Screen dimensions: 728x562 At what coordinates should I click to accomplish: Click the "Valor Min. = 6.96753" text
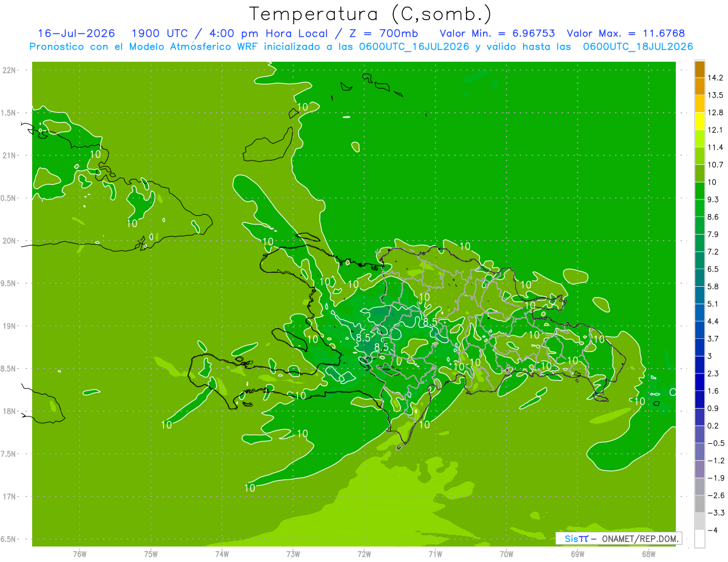[x=497, y=33]
